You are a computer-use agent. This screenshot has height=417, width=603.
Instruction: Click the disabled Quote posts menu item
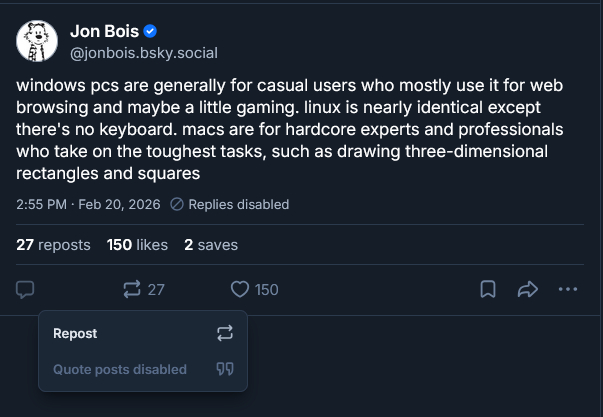point(120,369)
